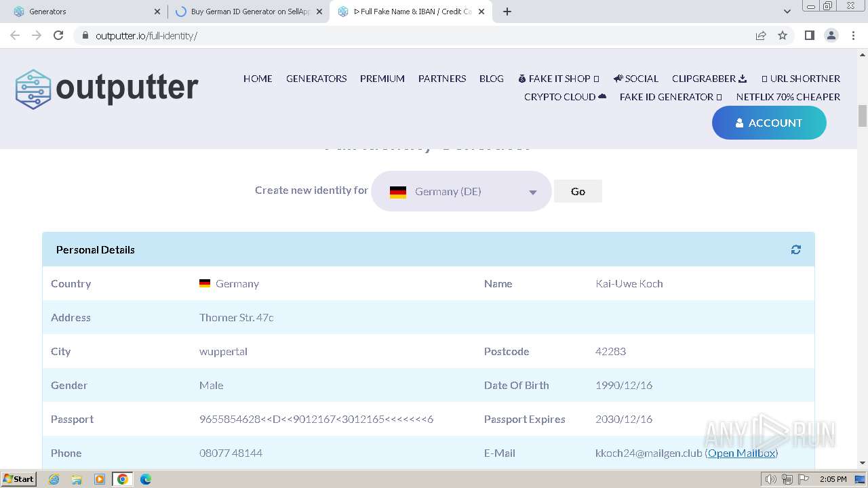This screenshot has width=868, height=488.
Task: Click the address Thorner Str. 47c
Action: coord(236,317)
